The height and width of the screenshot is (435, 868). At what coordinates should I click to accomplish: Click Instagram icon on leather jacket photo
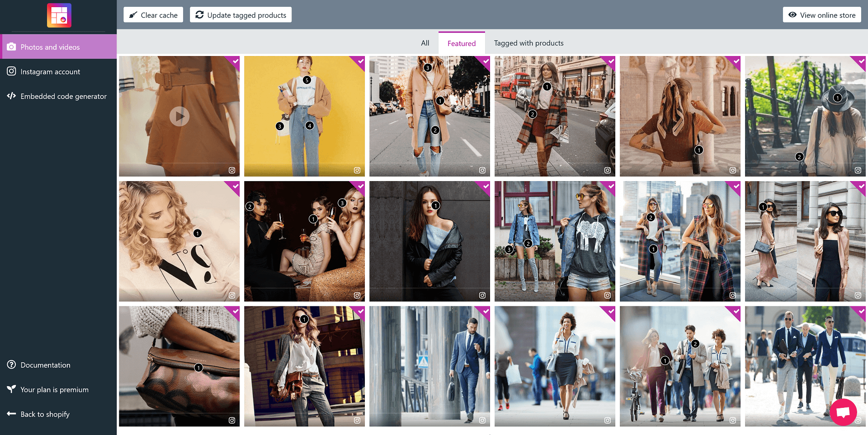click(x=482, y=295)
